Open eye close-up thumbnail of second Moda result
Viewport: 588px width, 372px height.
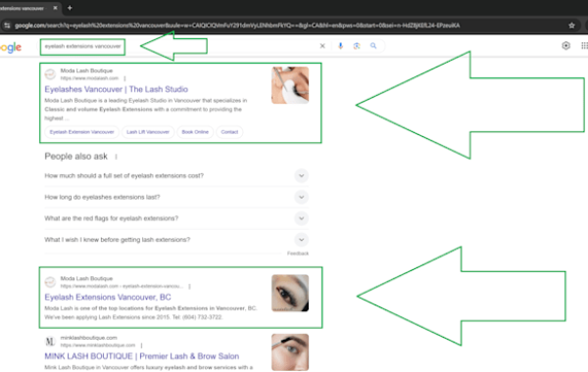pos(290,293)
